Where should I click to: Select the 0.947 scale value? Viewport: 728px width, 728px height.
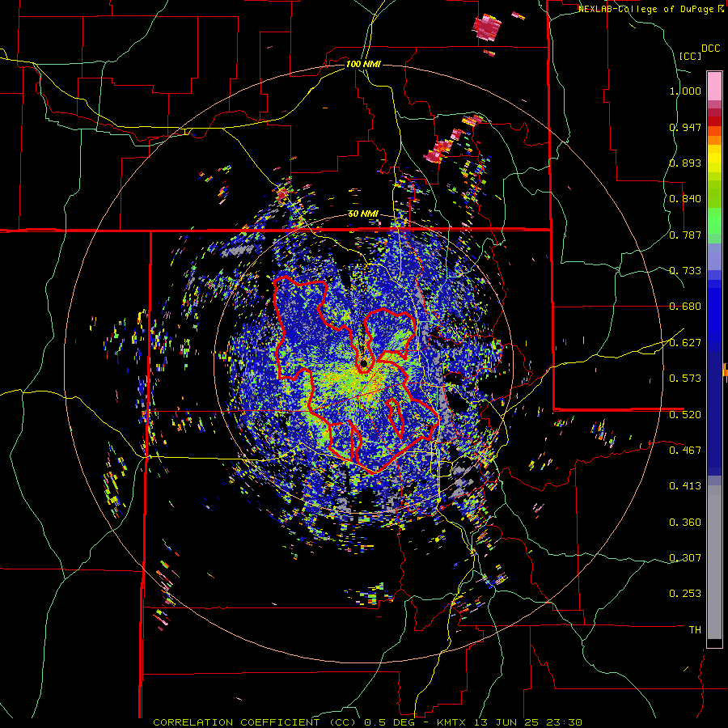[x=685, y=127]
